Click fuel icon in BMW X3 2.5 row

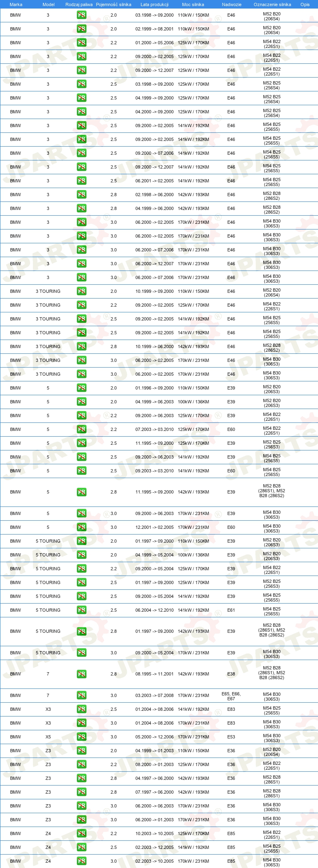click(x=81, y=709)
